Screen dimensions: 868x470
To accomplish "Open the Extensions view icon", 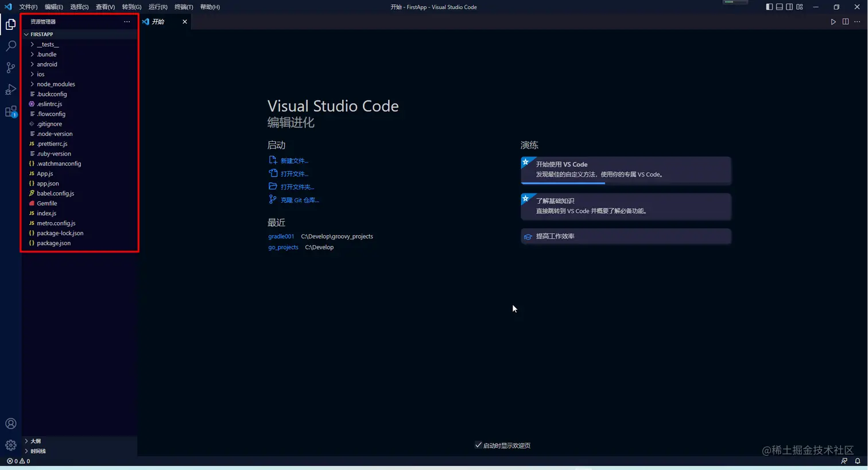I will tap(10, 111).
